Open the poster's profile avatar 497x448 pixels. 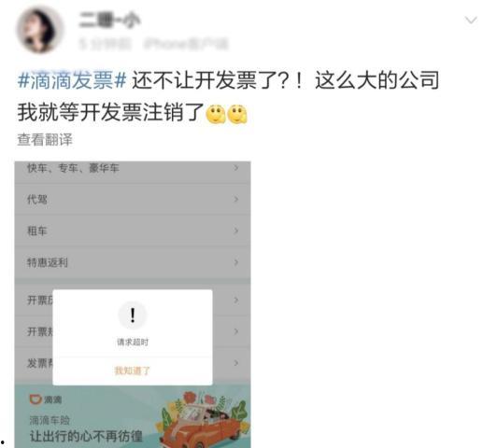coord(39,30)
